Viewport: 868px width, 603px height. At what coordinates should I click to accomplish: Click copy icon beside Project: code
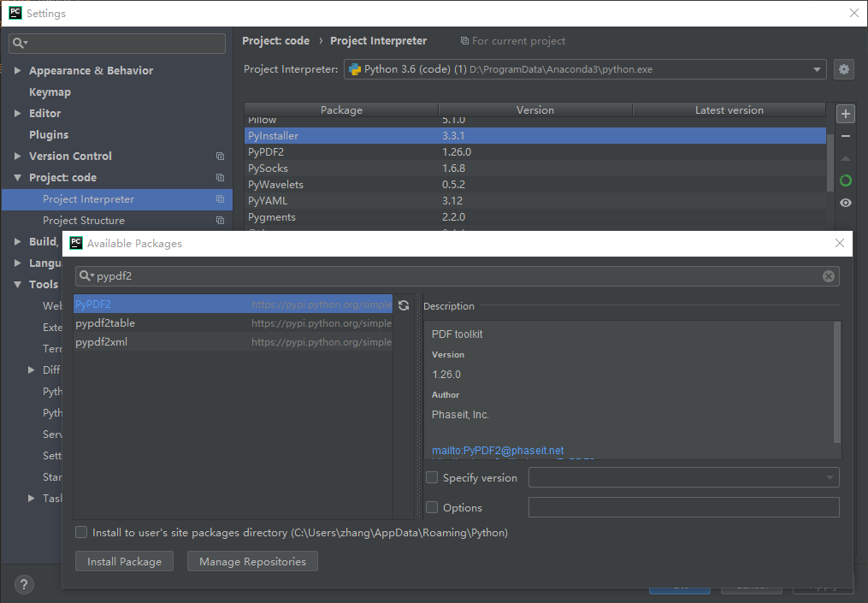click(x=220, y=178)
